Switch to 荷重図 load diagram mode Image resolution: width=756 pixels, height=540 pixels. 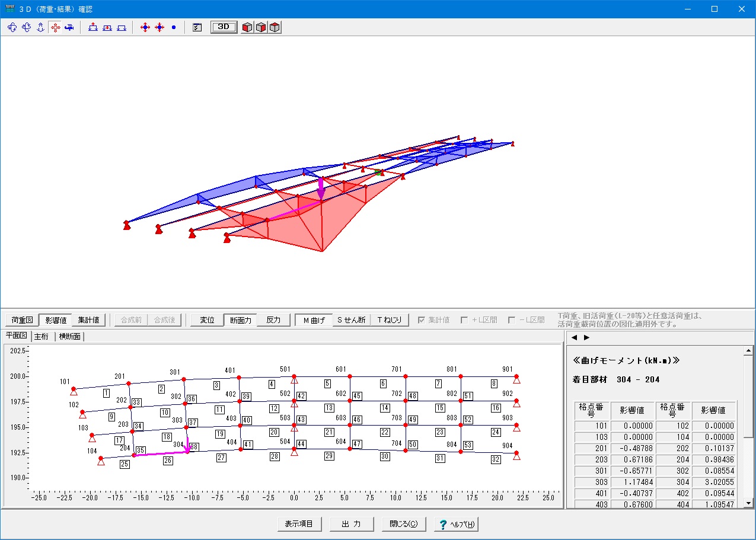[21, 320]
